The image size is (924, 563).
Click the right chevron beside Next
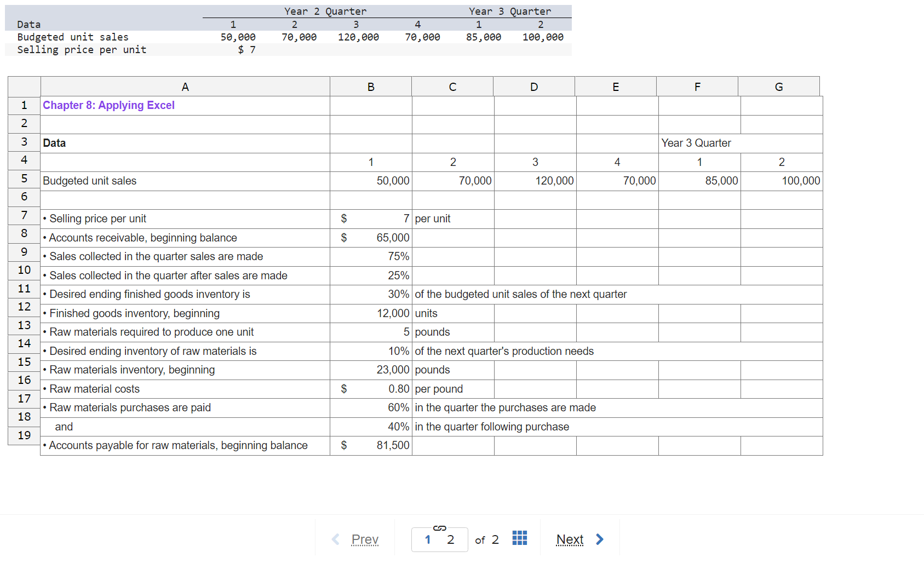pyautogui.click(x=599, y=539)
